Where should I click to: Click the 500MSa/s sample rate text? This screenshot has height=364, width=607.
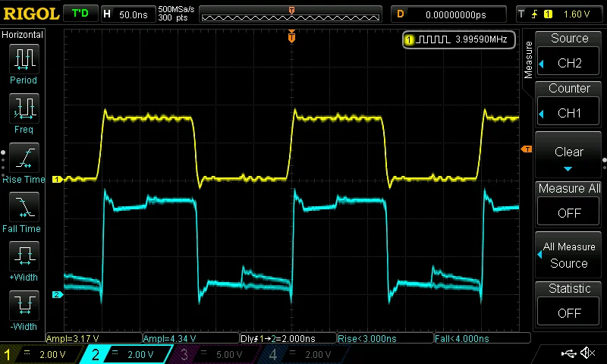coord(177,9)
